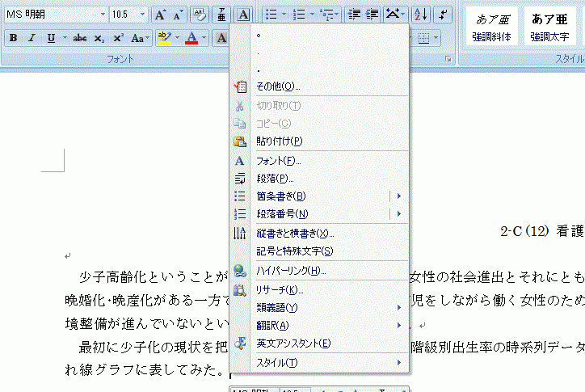Click the multilevel list icon in ribbon
Image resolution: width=585 pixels, height=392 pixels.
pos(326,15)
